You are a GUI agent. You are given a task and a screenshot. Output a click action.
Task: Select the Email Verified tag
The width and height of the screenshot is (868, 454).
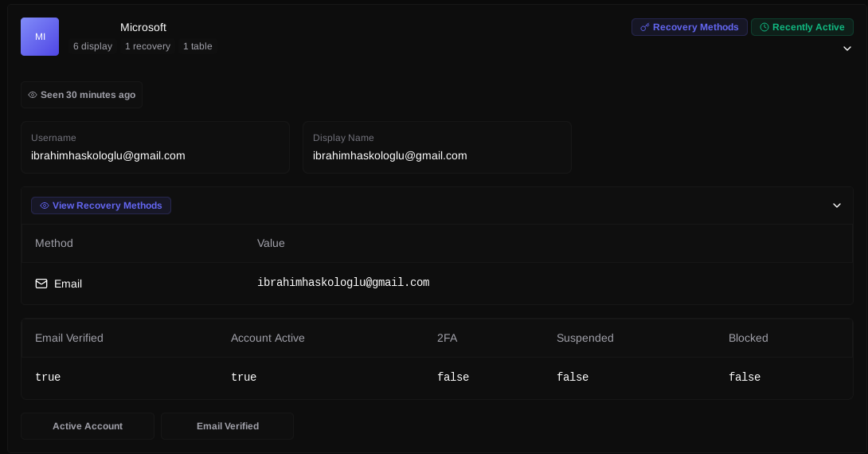228,426
